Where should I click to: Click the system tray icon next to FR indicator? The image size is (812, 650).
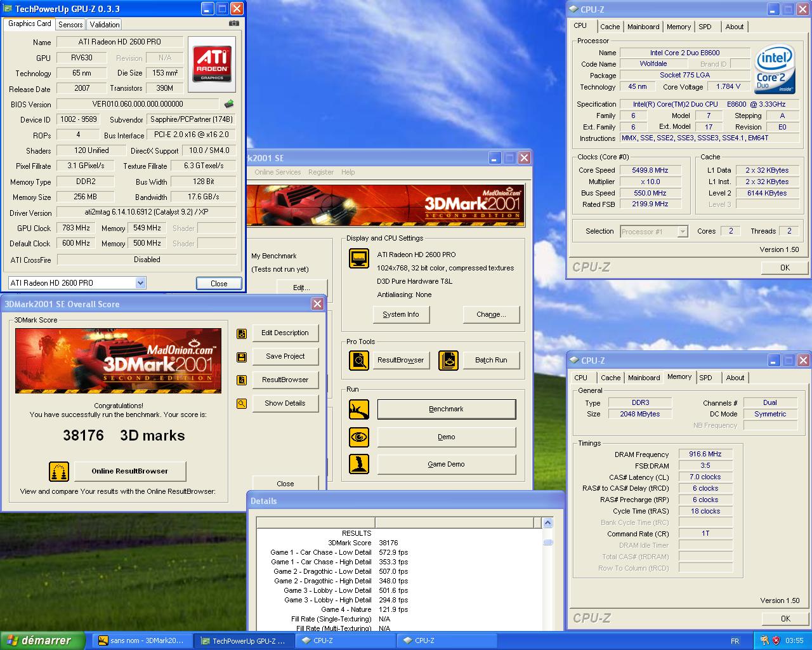[764, 640]
